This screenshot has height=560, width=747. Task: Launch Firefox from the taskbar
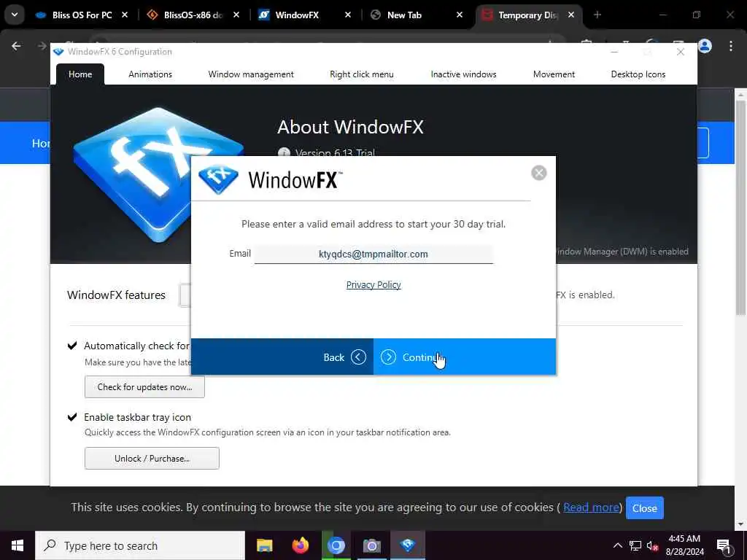[300, 545]
